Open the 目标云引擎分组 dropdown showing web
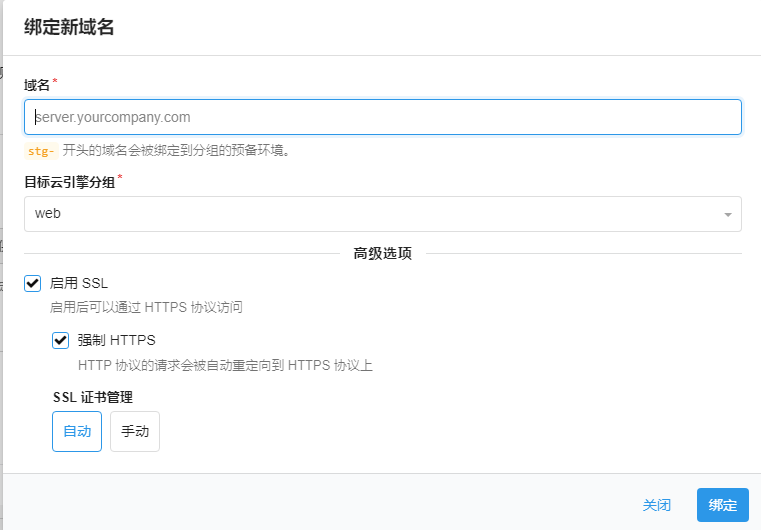The height and width of the screenshot is (530, 761). pos(370,214)
